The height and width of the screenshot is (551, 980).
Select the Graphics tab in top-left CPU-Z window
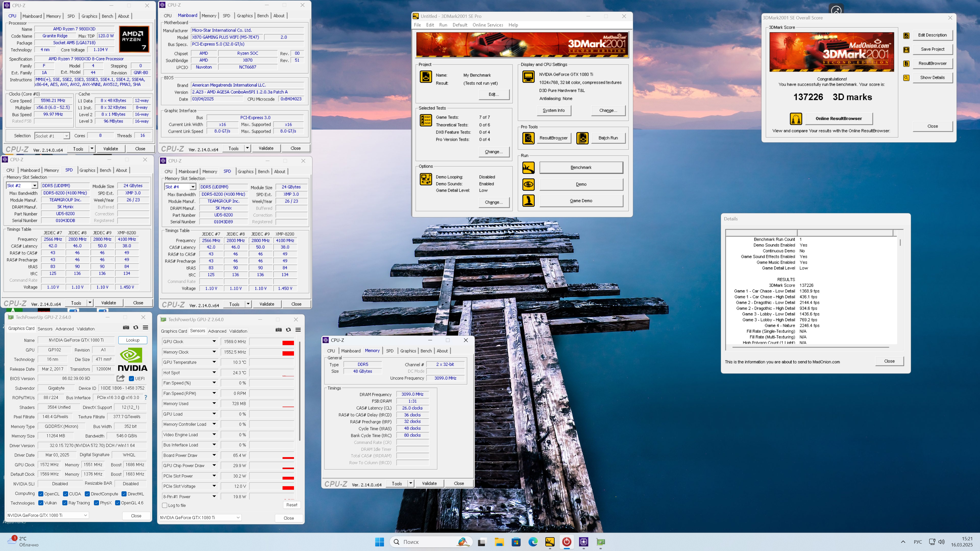89,16
